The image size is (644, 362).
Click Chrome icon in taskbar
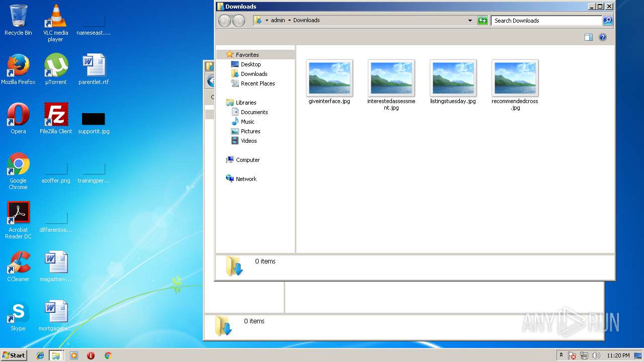pos(108,355)
